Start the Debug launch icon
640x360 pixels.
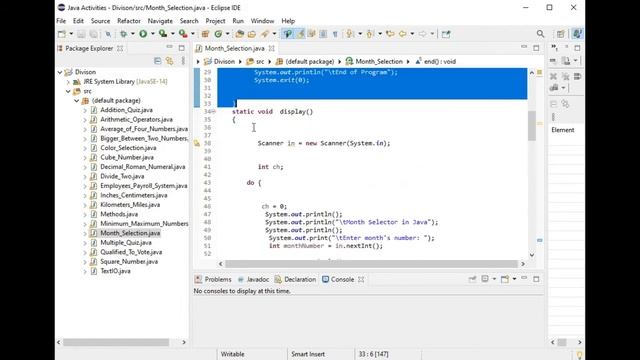(123, 34)
